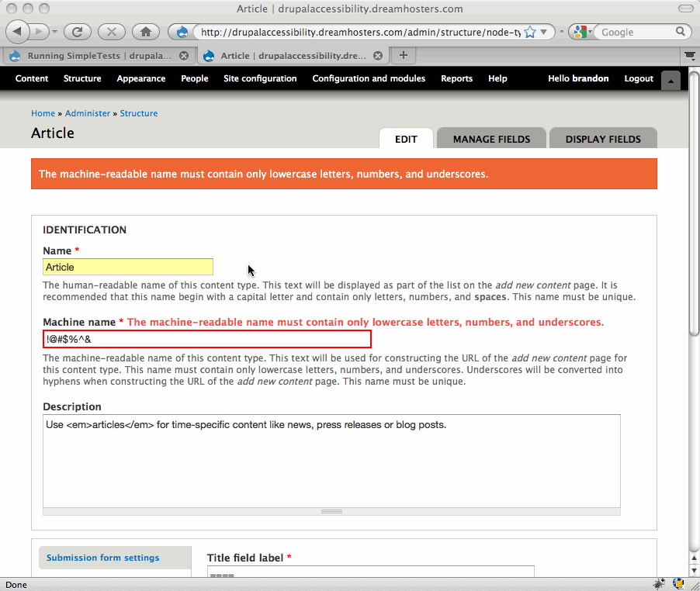This screenshot has width=700, height=591.
Task: Click the browser Back arrow button
Action: [17, 32]
